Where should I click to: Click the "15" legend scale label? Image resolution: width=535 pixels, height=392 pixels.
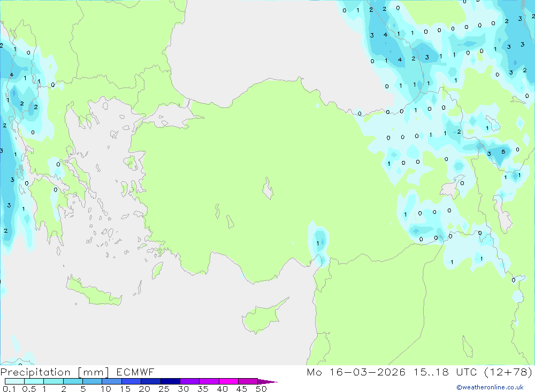125,389
